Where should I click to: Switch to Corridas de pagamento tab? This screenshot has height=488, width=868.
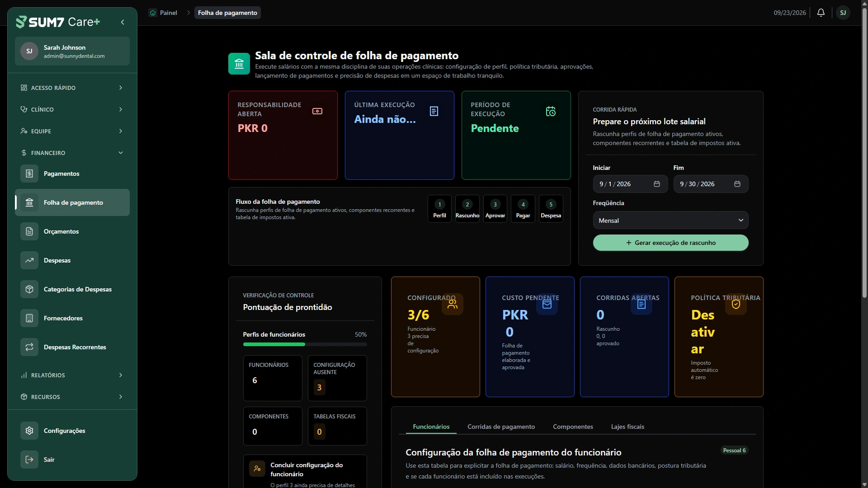click(x=501, y=427)
